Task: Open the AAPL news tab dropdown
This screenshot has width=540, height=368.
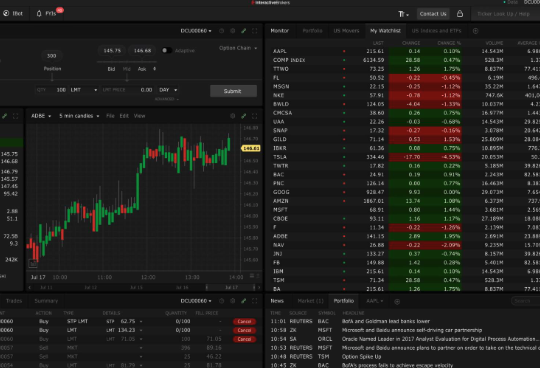Action: (374, 301)
